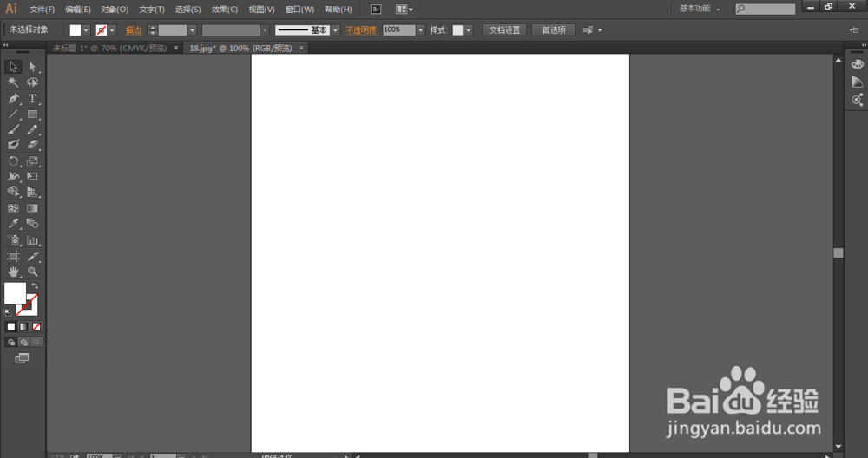The image size is (868, 458).
Task: Select the Rotate tool
Action: pos(13,161)
